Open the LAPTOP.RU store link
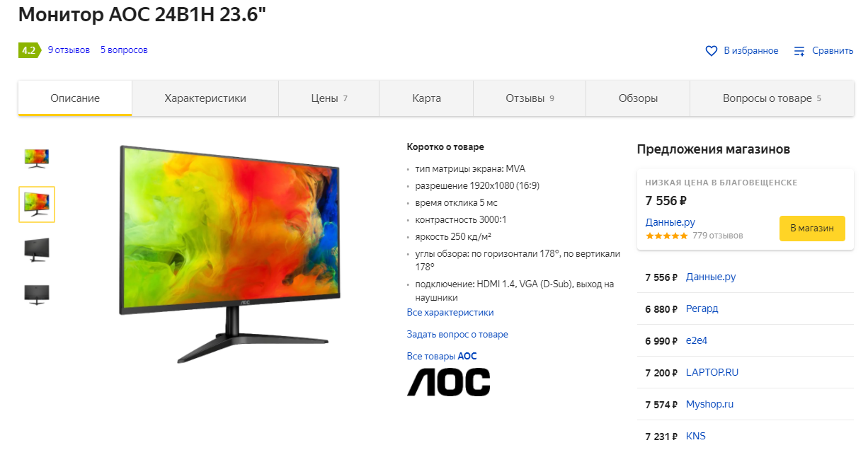The image size is (868, 450). click(712, 372)
